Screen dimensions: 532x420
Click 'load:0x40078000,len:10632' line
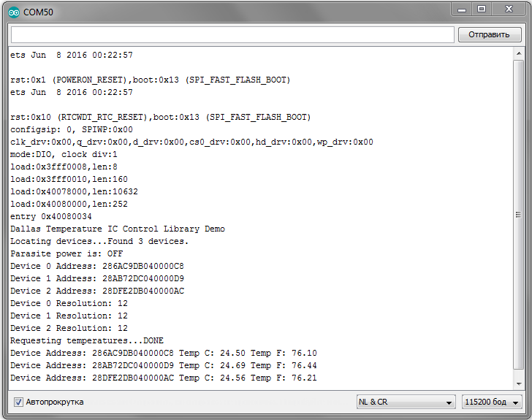[x=74, y=191]
